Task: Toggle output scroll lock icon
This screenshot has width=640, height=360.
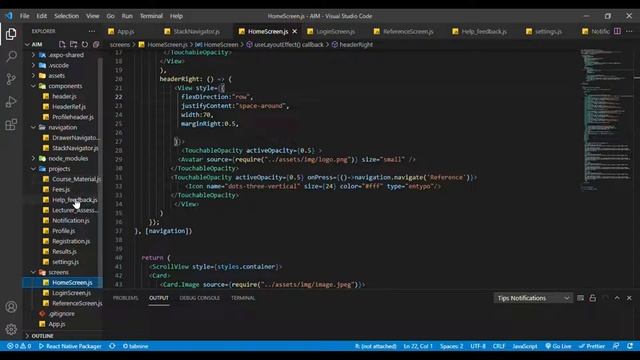Action: point(593,298)
